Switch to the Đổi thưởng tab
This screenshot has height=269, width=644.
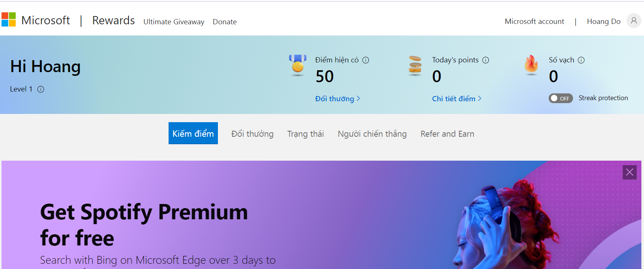pos(252,134)
